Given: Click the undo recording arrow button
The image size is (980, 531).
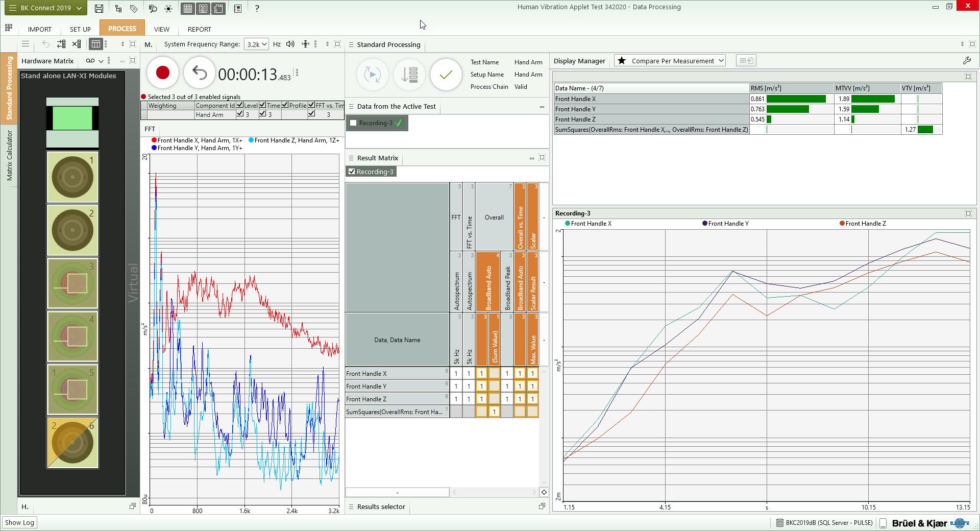Looking at the screenshot, I should pos(199,73).
